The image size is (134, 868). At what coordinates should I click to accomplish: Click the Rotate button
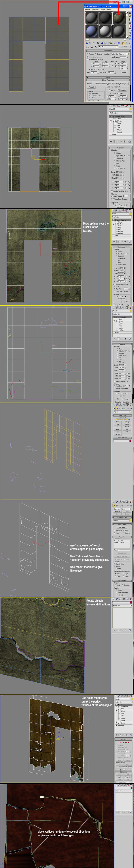(x=124, y=72)
